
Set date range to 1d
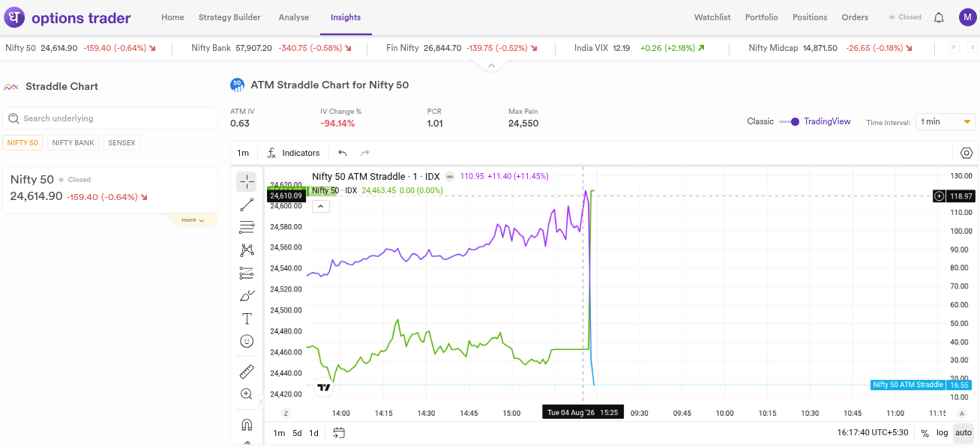click(313, 432)
